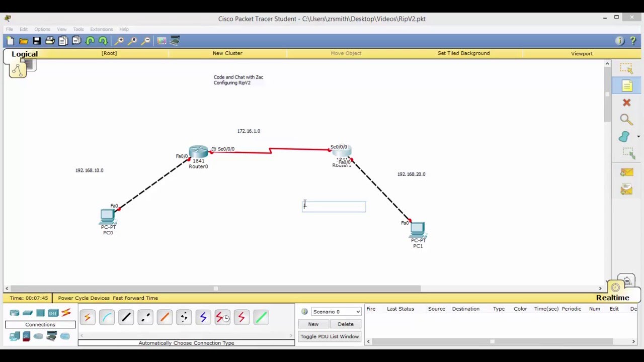Viewport: 644px width, 362px height.
Task: Open the Edit menu
Action: tap(24, 29)
